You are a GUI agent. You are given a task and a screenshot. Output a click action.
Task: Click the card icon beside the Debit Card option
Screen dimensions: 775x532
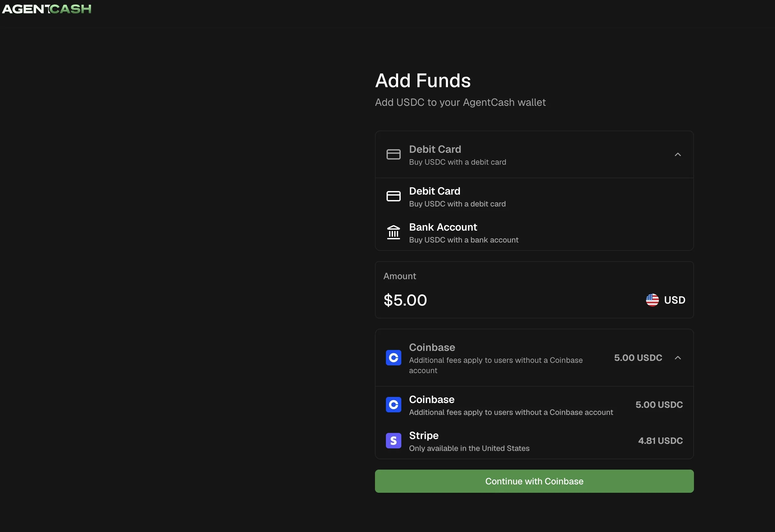pyautogui.click(x=394, y=196)
